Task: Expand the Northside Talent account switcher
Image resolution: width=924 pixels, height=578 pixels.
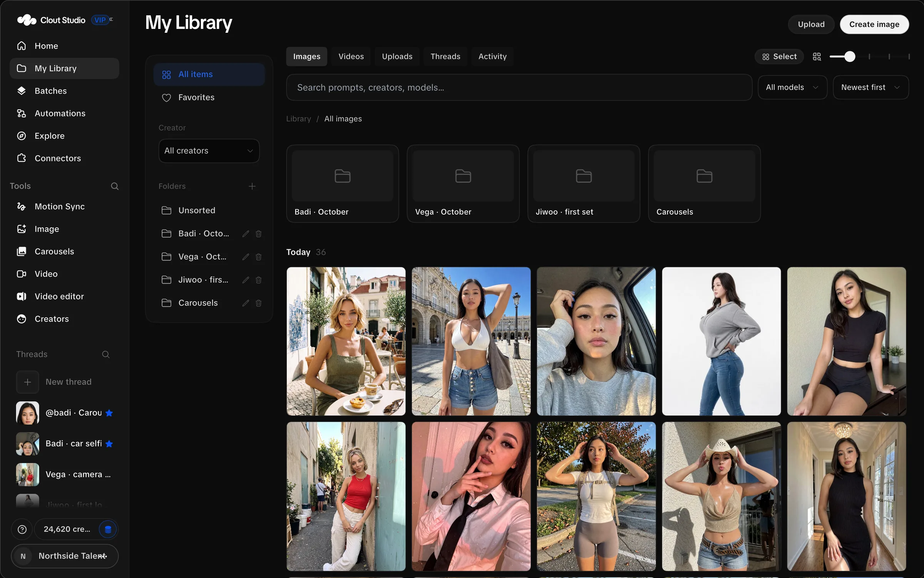Action: coord(65,556)
